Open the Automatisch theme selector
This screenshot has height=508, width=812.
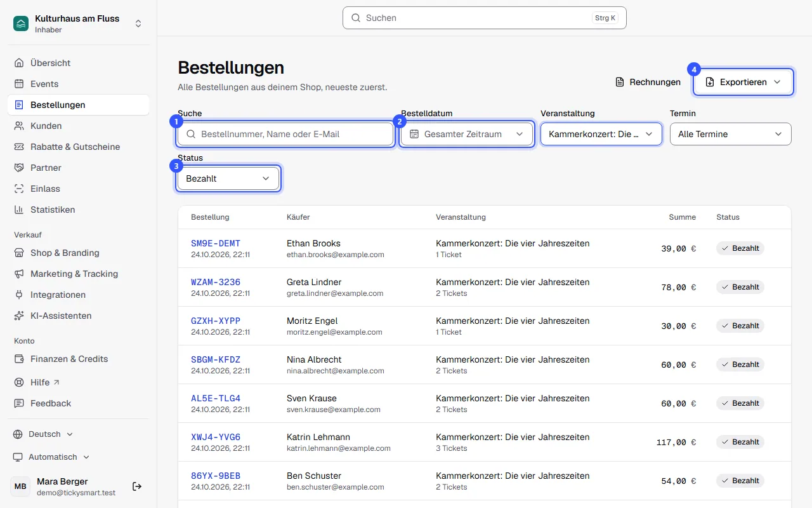coord(51,457)
